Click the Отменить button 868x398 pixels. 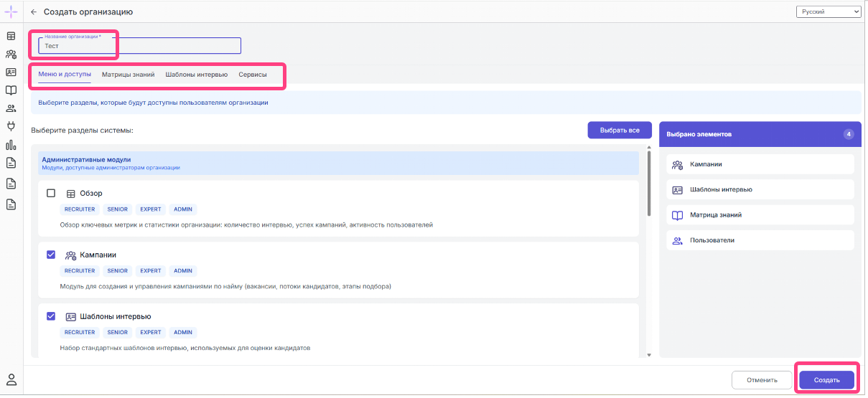(x=762, y=380)
